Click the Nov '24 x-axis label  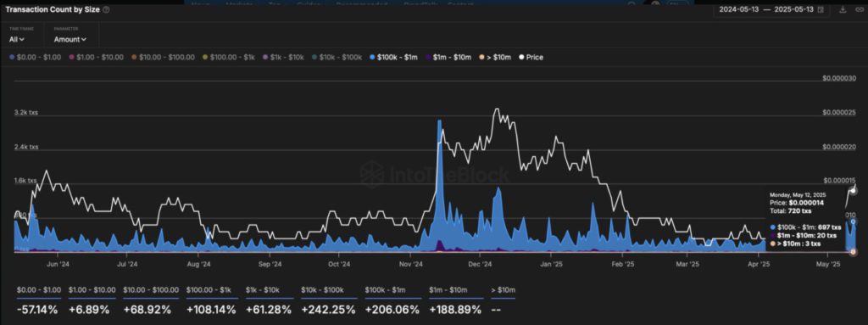pos(412,265)
